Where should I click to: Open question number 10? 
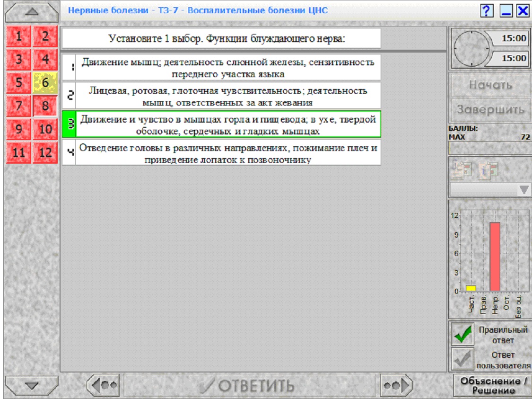(45, 129)
